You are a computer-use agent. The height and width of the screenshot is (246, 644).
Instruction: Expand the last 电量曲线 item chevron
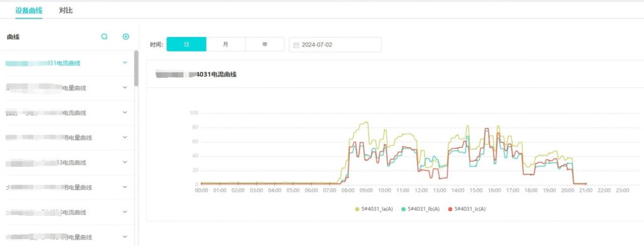[x=125, y=237]
